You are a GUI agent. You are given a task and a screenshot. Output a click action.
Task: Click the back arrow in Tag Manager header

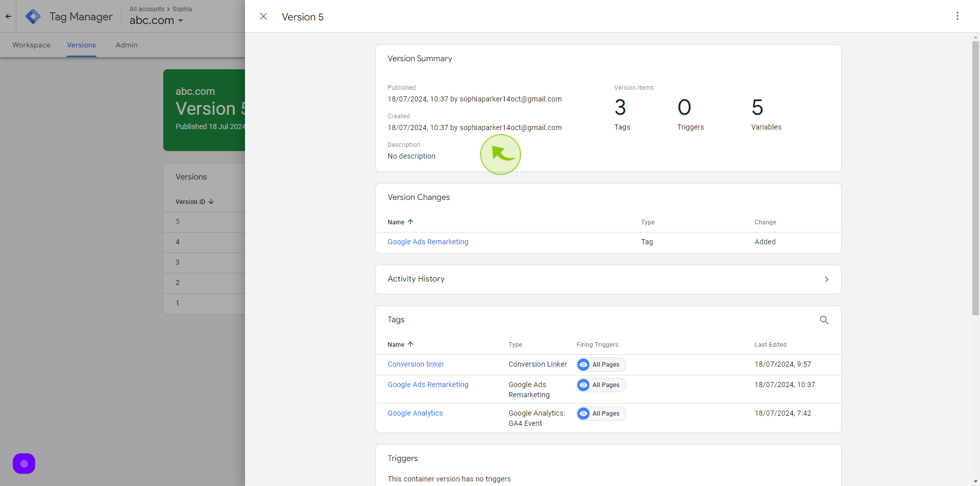click(x=8, y=16)
